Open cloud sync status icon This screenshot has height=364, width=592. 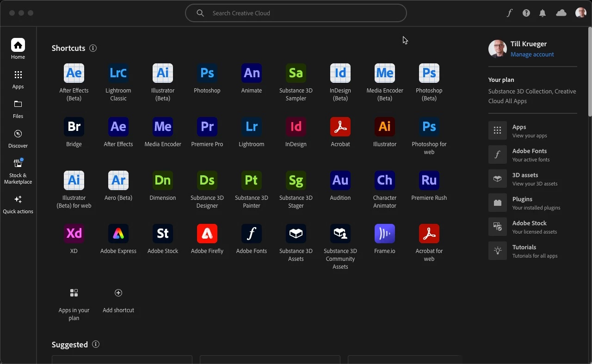click(561, 13)
